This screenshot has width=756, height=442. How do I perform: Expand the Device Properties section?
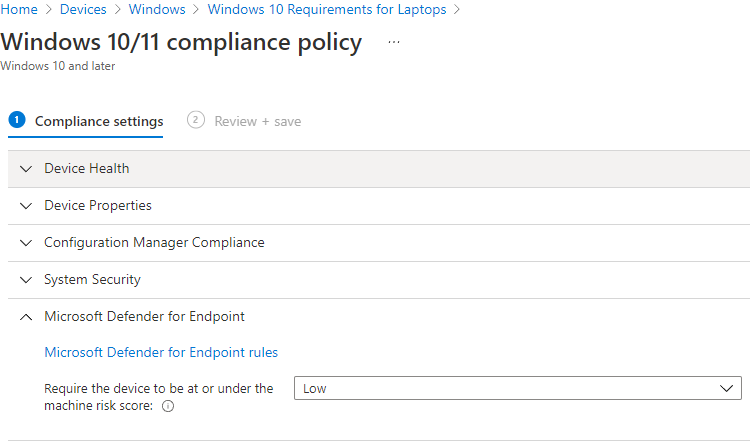tap(378, 206)
